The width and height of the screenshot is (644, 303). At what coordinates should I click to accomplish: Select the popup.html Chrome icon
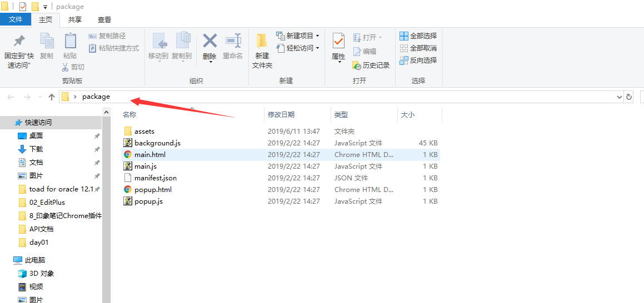click(x=128, y=189)
